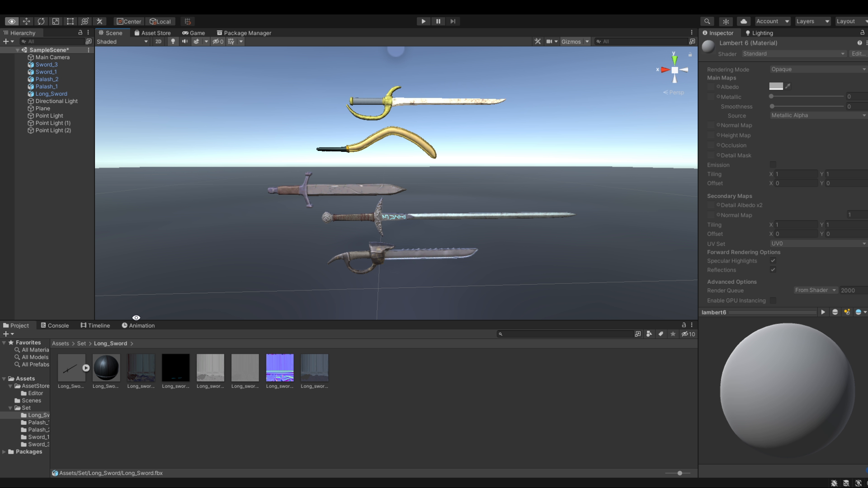The image size is (868, 488).
Task: Select the Rotate tool
Action: pos(41,21)
